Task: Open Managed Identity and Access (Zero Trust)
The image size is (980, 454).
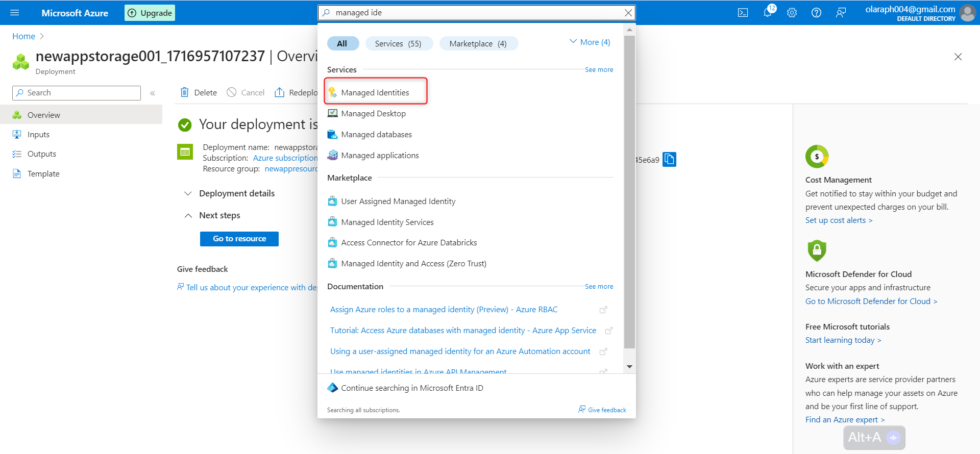Action: click(413, 264)
